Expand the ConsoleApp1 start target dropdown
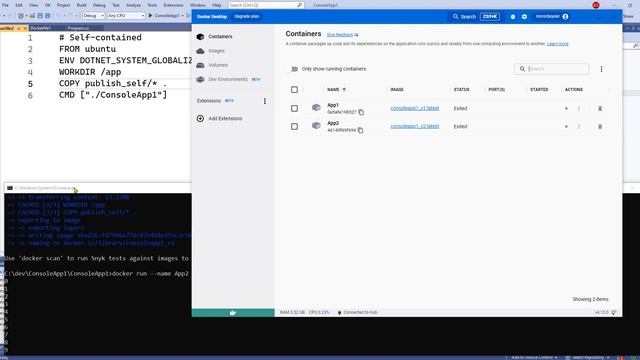Screen dimensions: 640x360 click(182, 16)
